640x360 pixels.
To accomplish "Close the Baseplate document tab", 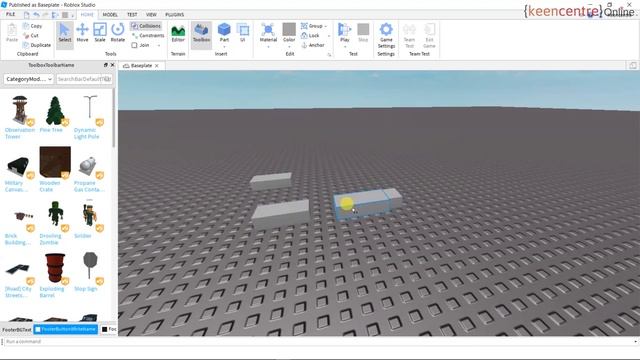I will (x=157, y=65).
